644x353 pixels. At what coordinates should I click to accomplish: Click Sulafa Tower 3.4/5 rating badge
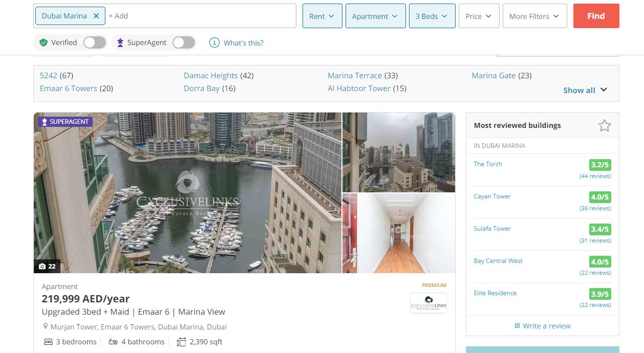600,229
